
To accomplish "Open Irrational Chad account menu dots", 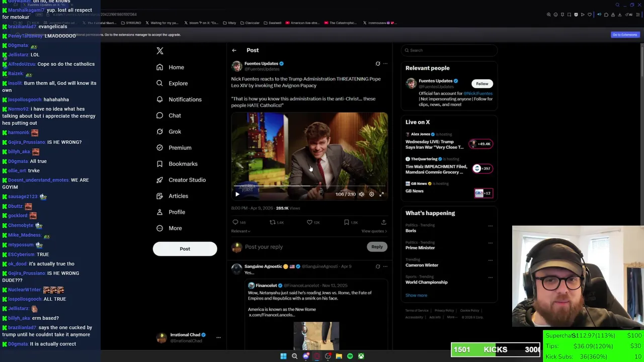I will coord(218,338).
